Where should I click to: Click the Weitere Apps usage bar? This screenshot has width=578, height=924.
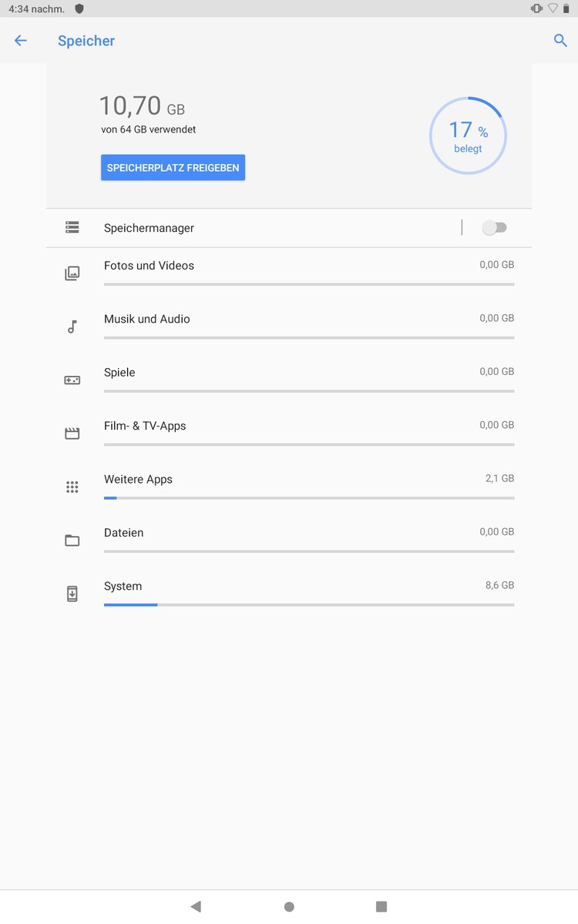tap(308, 498)
